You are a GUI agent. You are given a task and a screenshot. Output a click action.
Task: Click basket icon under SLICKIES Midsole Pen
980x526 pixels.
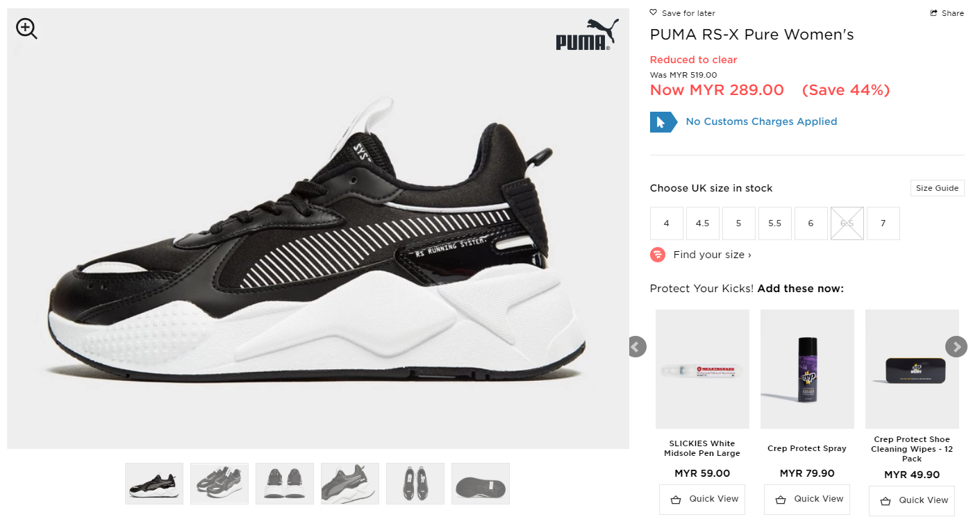pos(676,500)
